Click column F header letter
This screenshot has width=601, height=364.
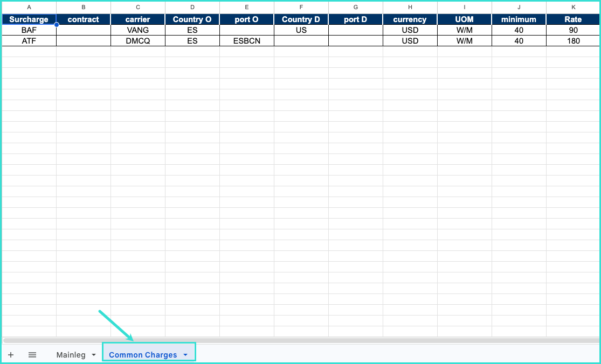[x=301, y=7]
